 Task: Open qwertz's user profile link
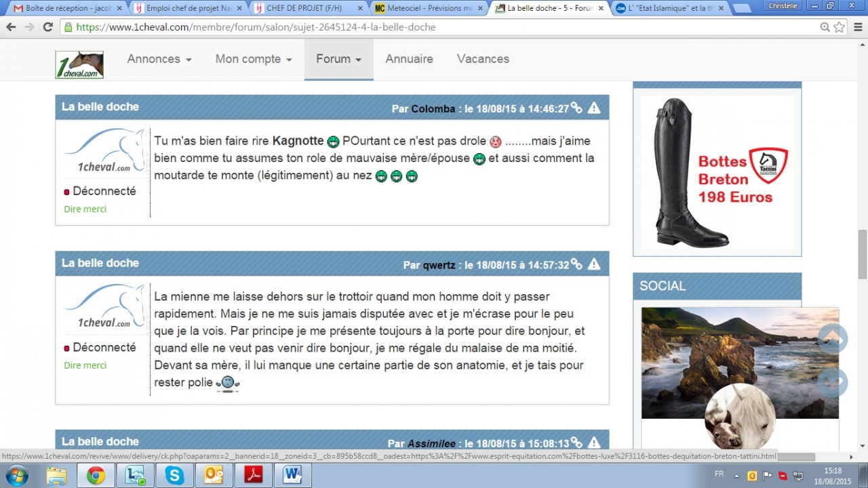(439, 265)
